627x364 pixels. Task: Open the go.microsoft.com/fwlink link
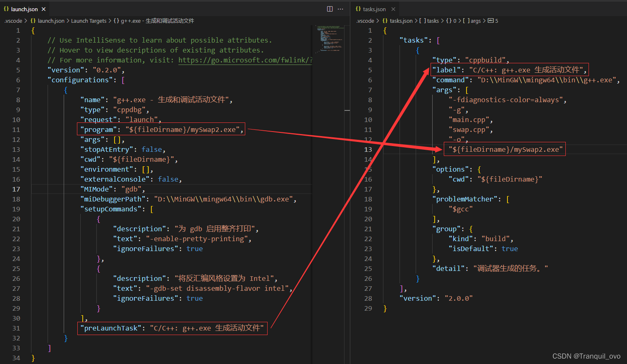[x=245, y=60]
